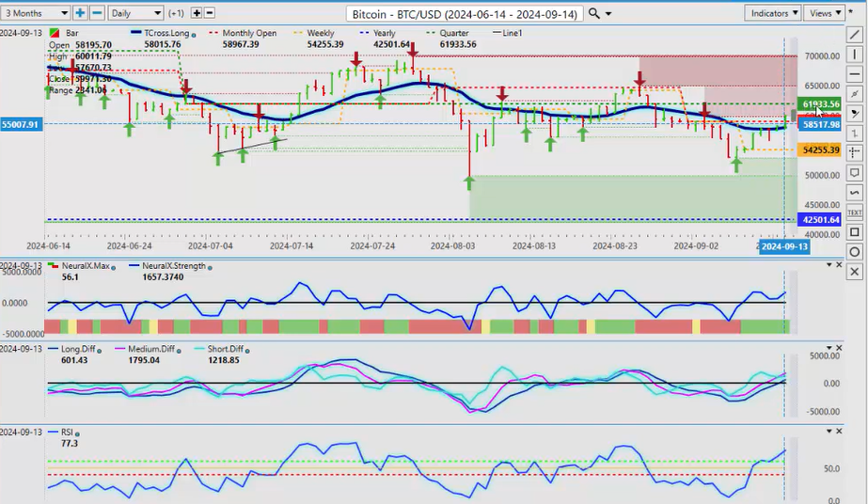
Task: Select the rectangle shape tool
Action: [854, 232]
